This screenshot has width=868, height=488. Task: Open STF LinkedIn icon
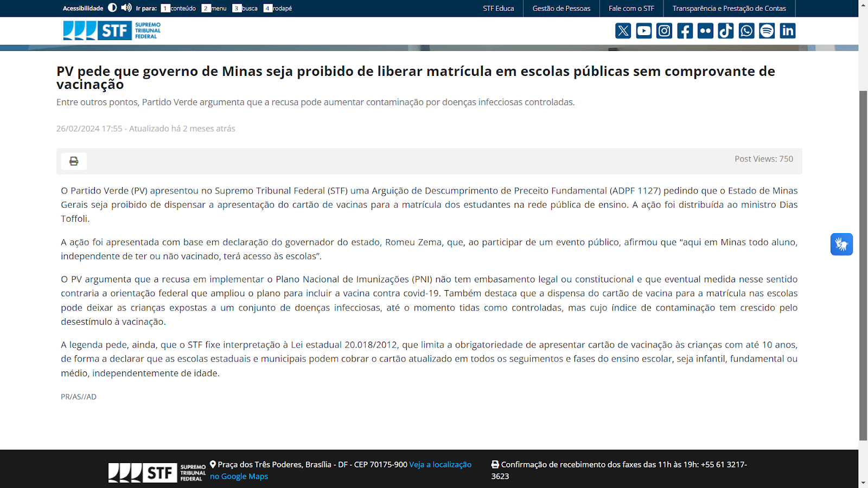coord(788,31)
